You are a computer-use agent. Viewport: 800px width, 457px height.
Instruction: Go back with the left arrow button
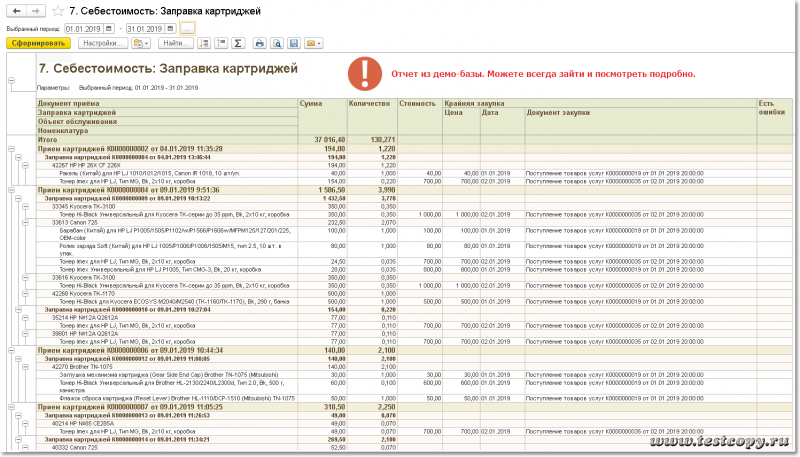(16, 11)
